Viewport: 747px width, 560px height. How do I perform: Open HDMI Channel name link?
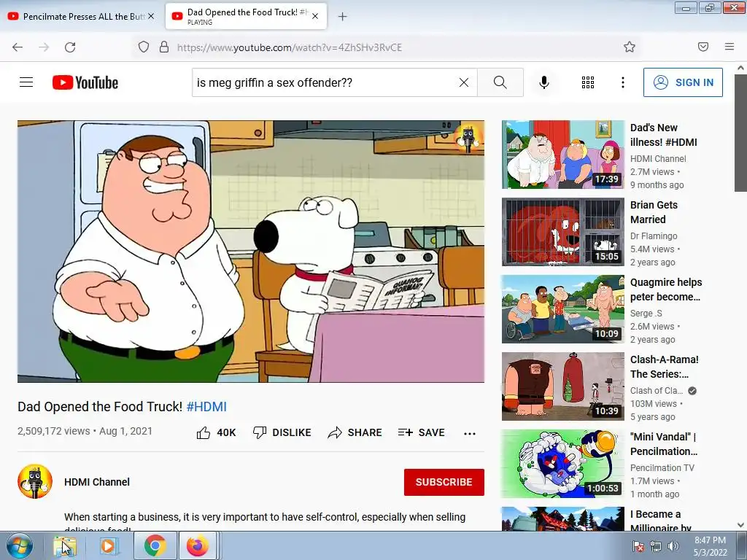(x=97, y=482)
